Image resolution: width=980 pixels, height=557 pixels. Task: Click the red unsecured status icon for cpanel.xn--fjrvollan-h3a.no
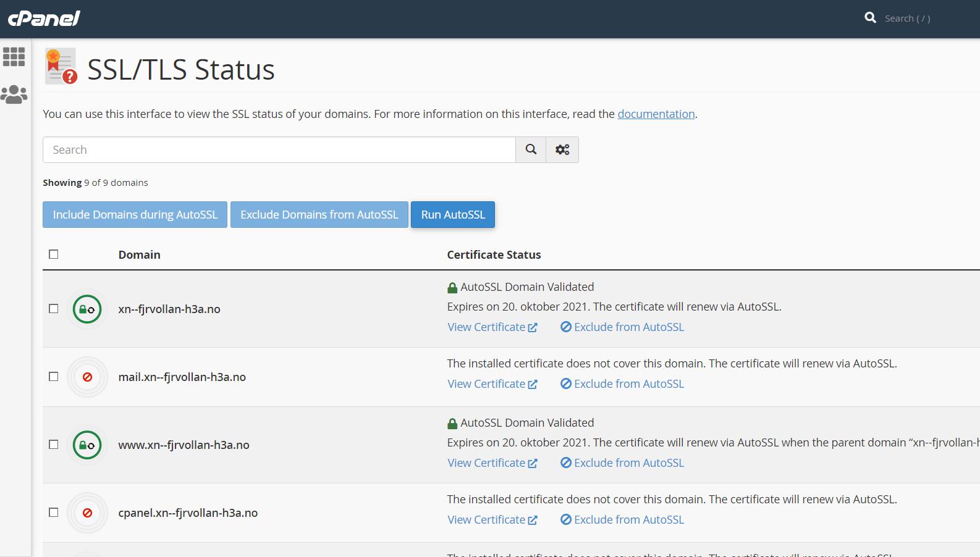tap(87, 513)
